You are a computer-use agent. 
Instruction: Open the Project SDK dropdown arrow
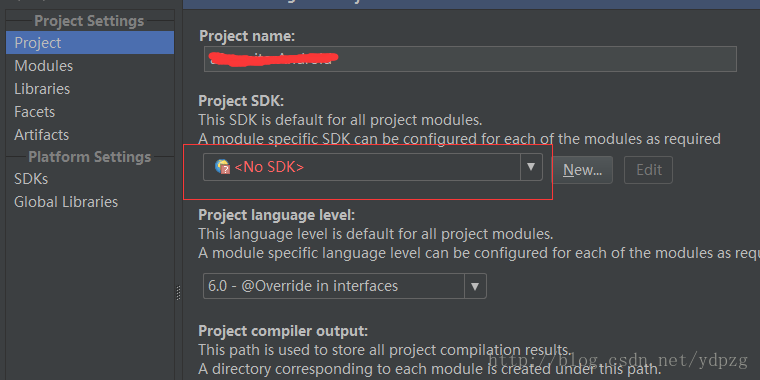(531, 167)
